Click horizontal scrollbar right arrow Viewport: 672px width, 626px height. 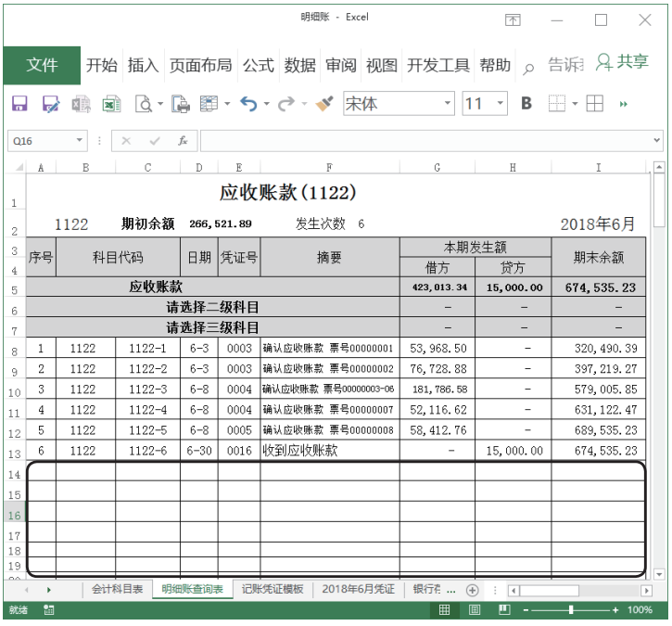tap(647, 591)
